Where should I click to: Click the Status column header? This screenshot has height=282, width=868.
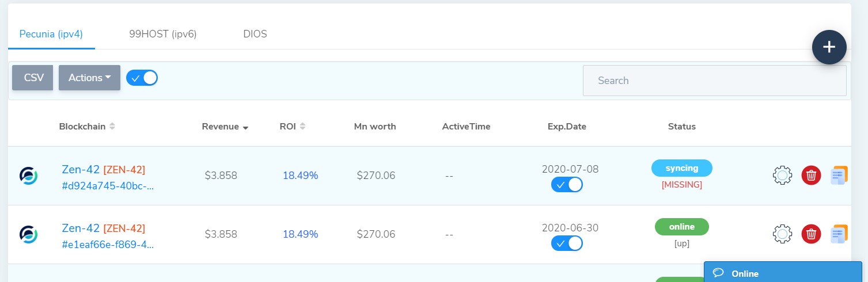pyautogui.click(x=682, y=127)
